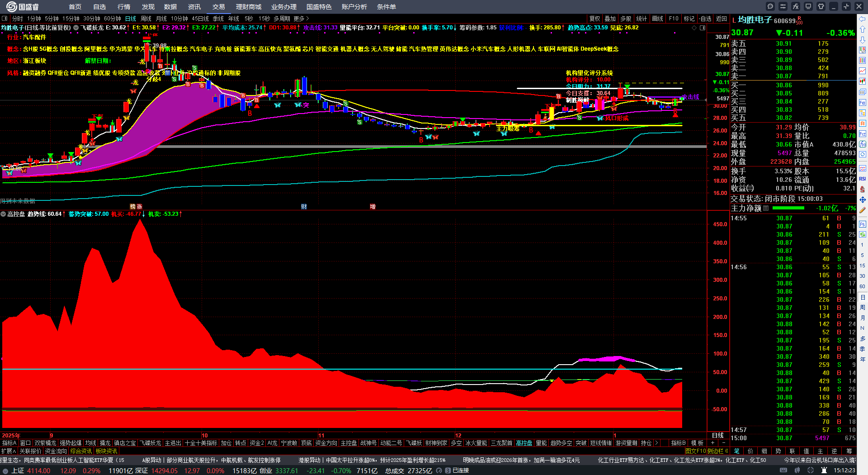This screenshot has height=475, width=868.
Task: Open the skin theme shirt icon
Action: tap(821, 6)
